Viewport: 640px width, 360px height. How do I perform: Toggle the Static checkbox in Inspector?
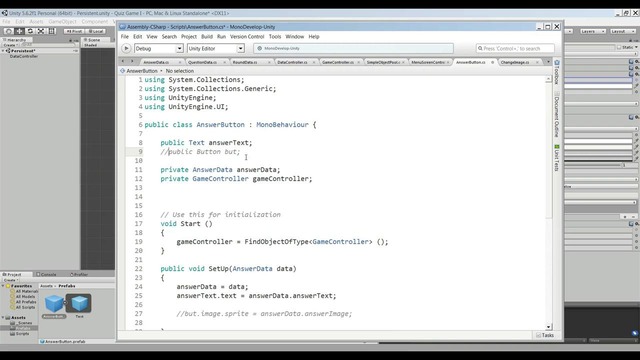[619, 47]
